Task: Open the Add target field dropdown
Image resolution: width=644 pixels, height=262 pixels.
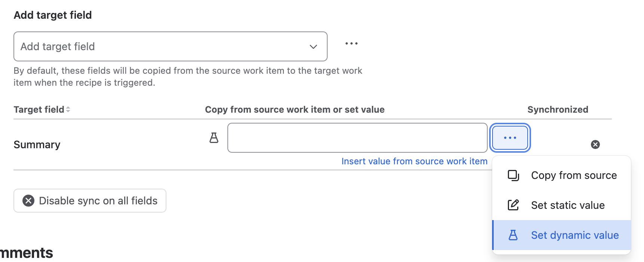Action: (170, 46)
